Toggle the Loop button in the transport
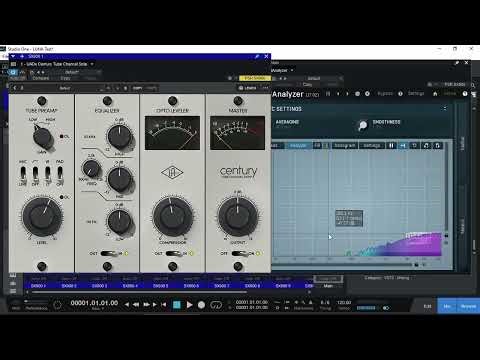Image resolution: width=480 pixels, height=360 pixels. (x=216, y=305)
